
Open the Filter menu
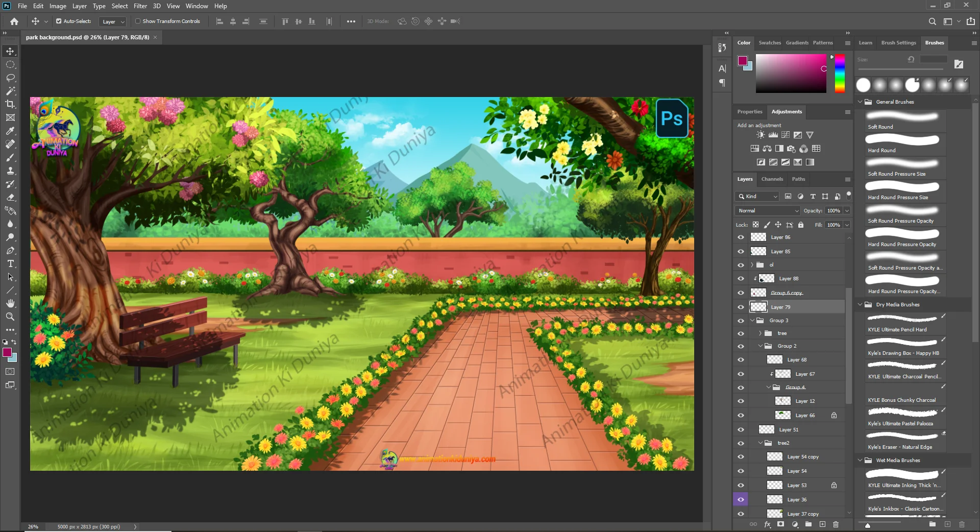[x=140, y=6]
